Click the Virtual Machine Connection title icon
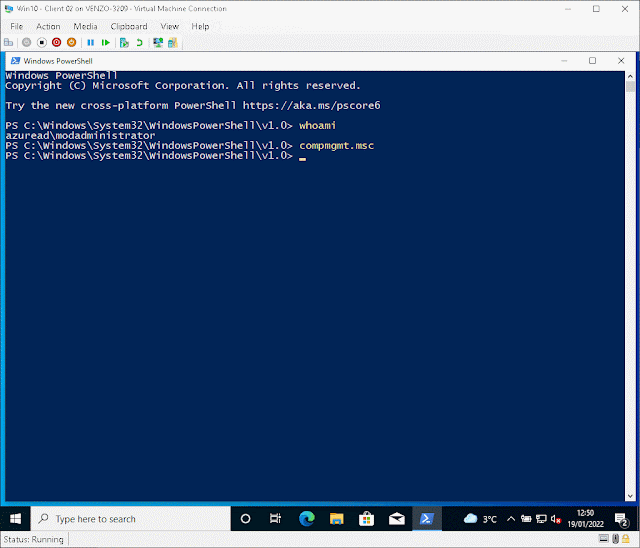 (x=9, y=9)
